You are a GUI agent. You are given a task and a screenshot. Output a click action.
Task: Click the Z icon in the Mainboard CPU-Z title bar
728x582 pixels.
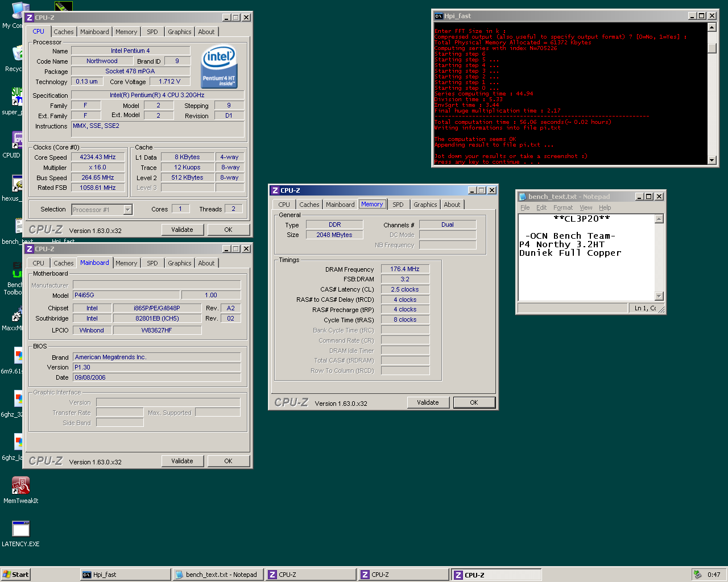30,249
